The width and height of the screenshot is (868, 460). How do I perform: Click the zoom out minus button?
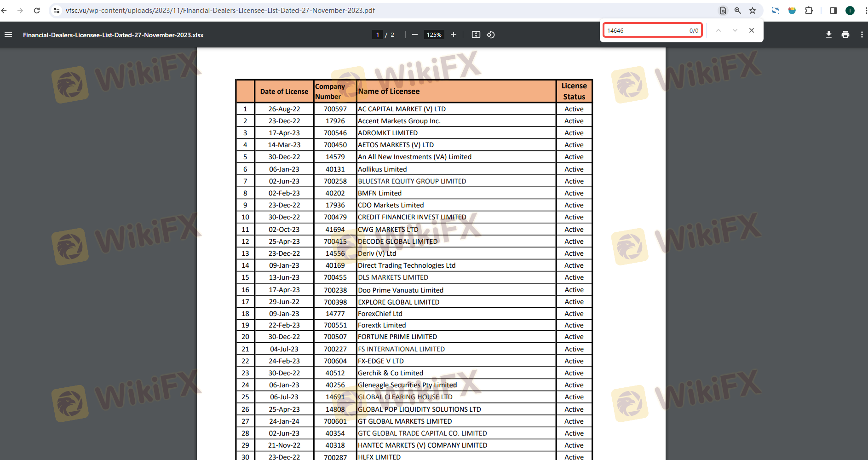(414, 34)
